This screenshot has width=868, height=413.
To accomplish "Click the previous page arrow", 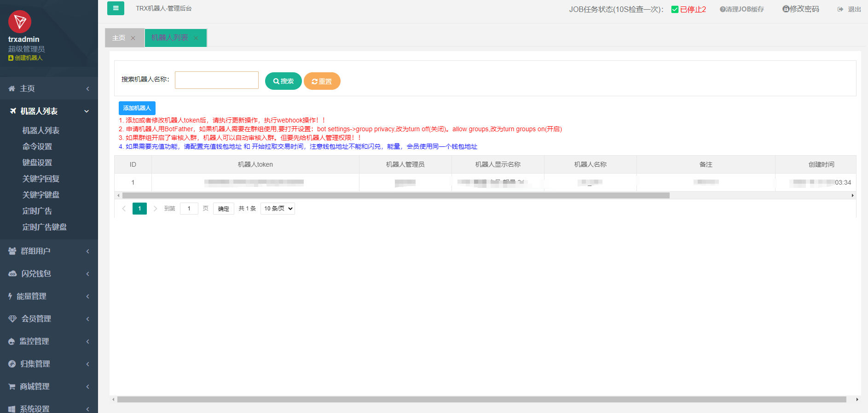I will (x=124, y=209).
